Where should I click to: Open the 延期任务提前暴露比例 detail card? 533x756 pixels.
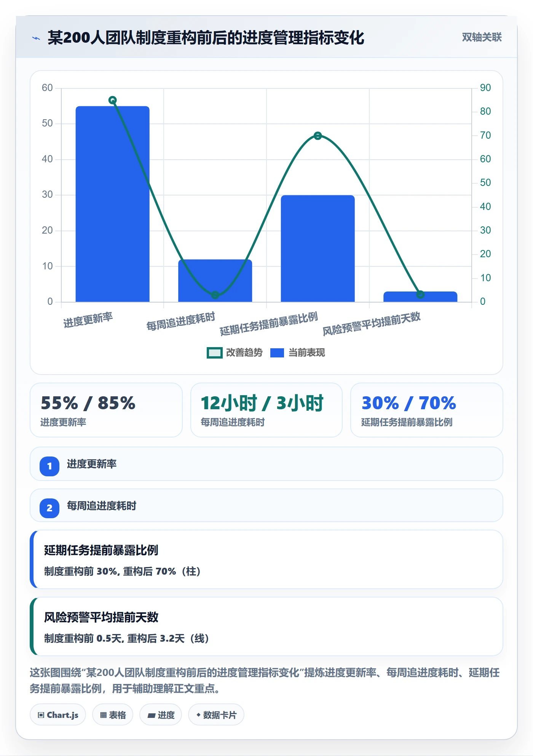tap(266, 559)
